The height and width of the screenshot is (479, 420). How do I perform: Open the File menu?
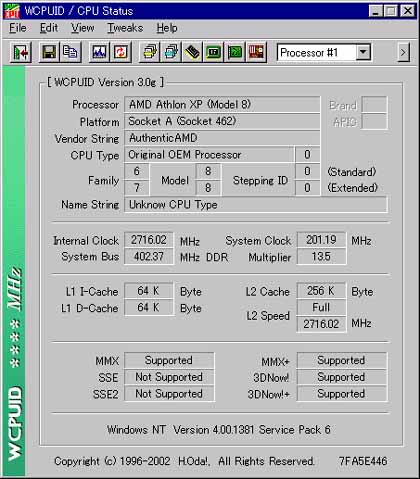point(18,28)
